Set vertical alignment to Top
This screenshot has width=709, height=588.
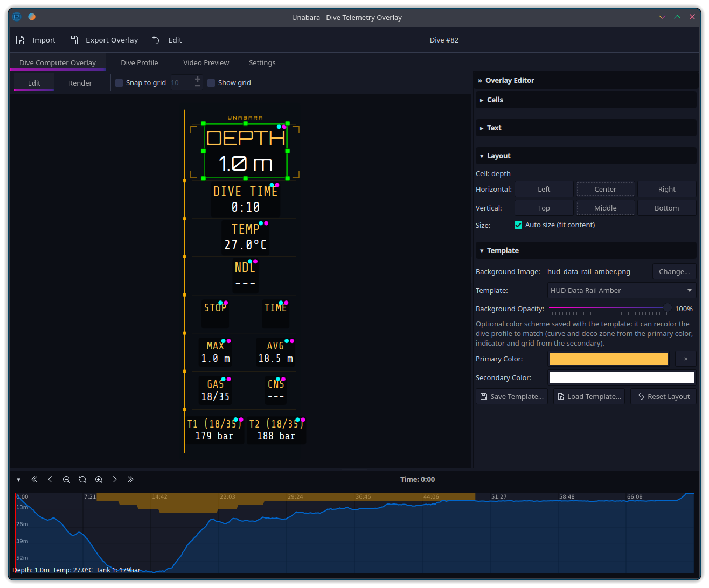click(544, 208)
